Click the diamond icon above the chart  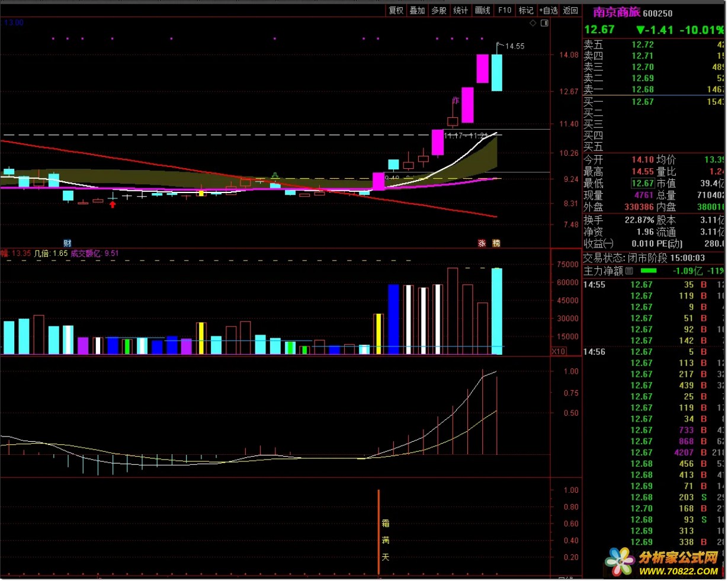pos(533,23)
